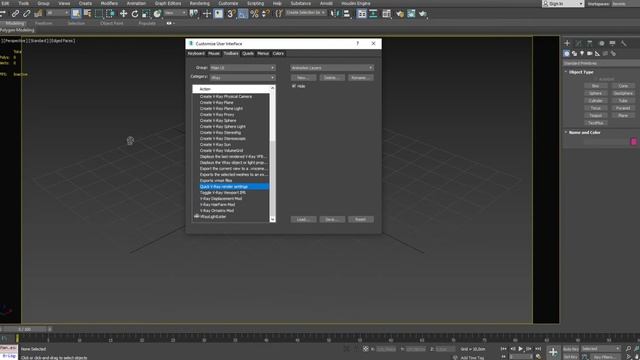Open the Category dropdown set to VRay
The width and height of the screenshot is (640, 360).
click(242, 78)
